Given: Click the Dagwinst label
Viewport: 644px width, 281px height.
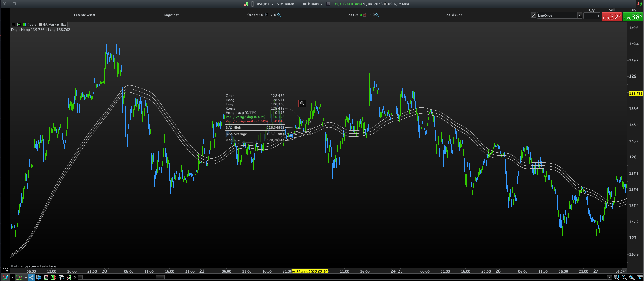Looking at the screenshot, I should (x=172, y=15).
